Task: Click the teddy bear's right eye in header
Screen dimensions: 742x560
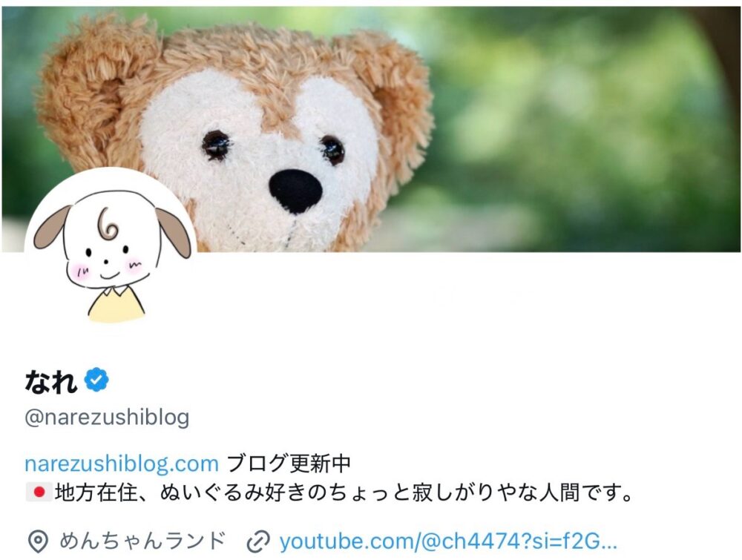Action: coord(332,151)
